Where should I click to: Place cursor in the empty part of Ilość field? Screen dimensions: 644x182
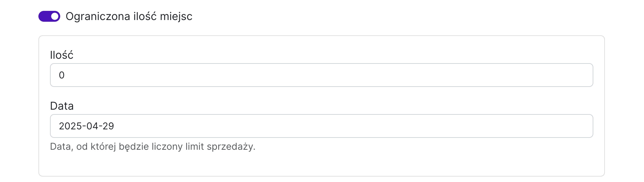(340, 75)
